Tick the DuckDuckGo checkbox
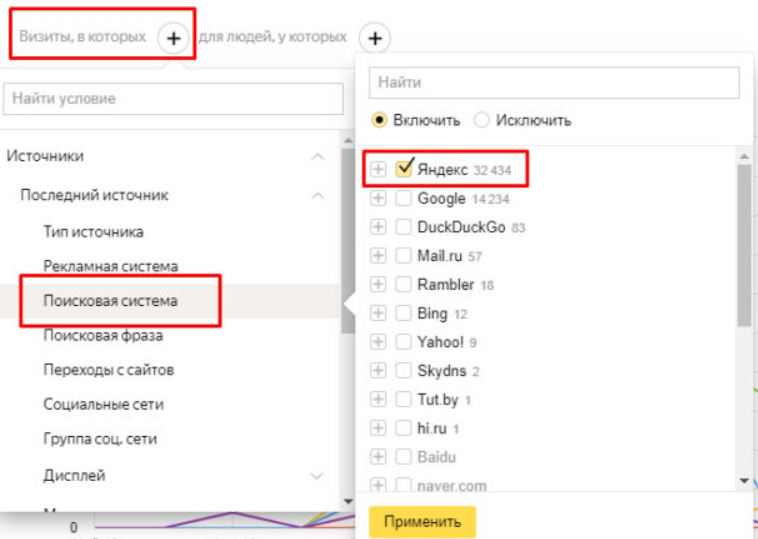The height and width of the screenshot is (539, 758). pos(404,227)
